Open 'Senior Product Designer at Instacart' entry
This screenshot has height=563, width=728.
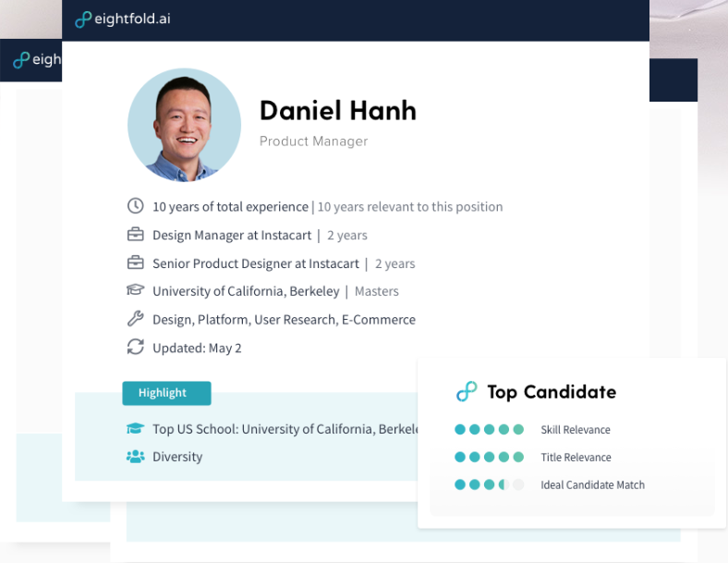(256, 263)
